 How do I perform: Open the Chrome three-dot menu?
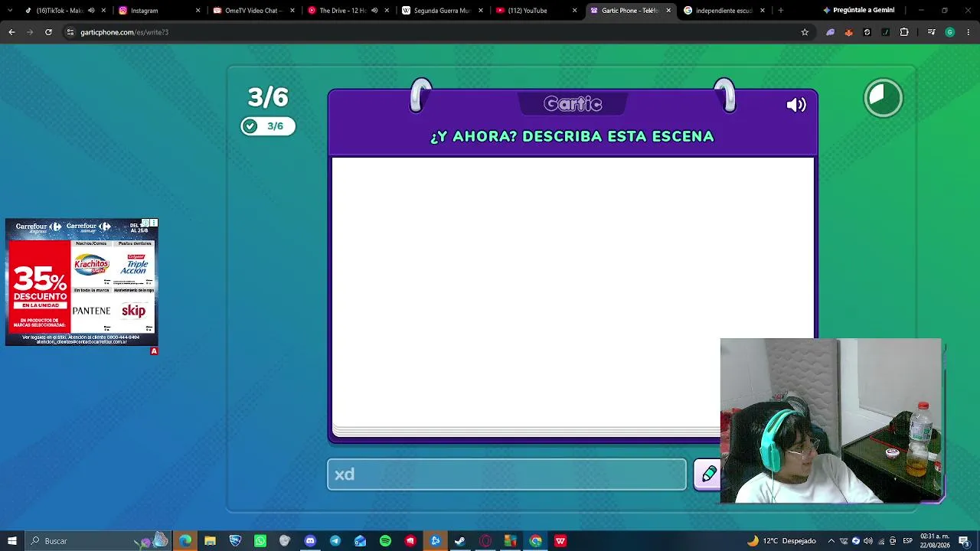point(969,32)
